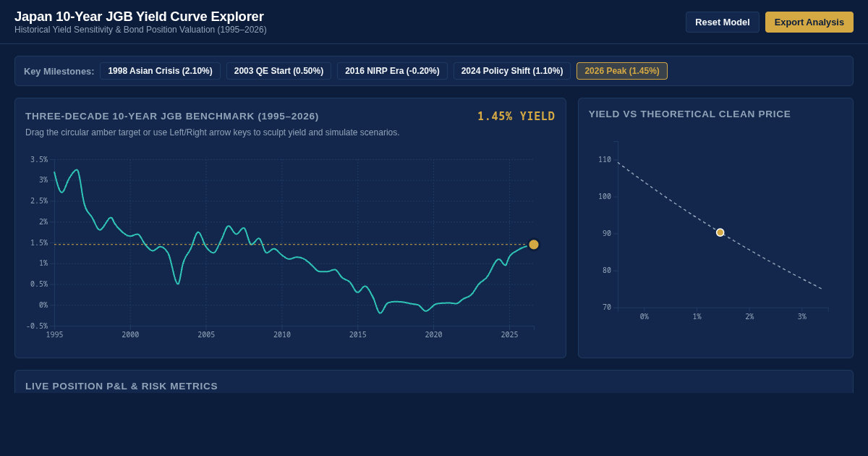The height and width of the screenshot is (456, 868).
Task: Click the 70 price axis label
Action: 607,307
